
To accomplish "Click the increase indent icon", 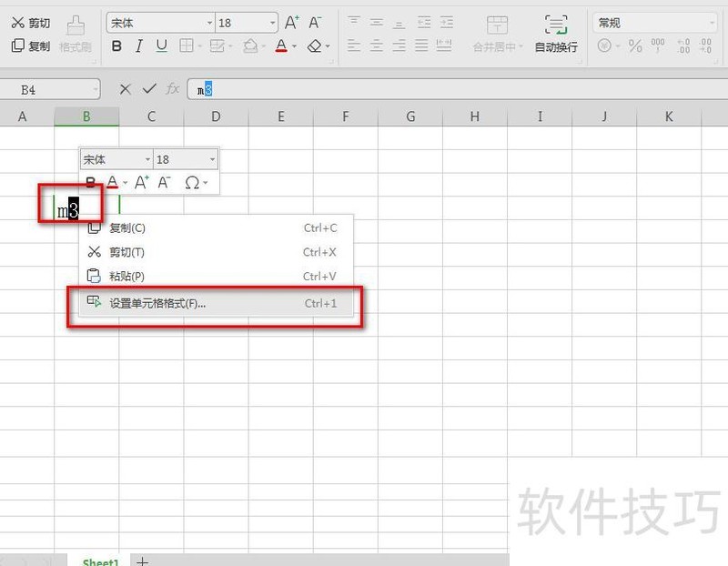I will [446, 22].
